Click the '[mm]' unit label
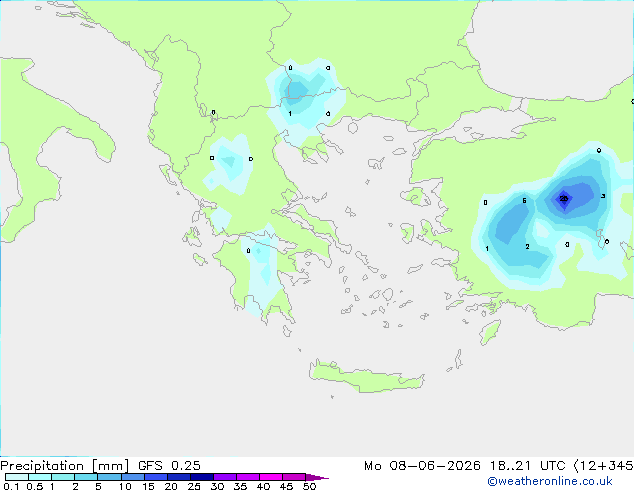The height and width of the screenshot is (490, 634). click(x=110, y=466)
